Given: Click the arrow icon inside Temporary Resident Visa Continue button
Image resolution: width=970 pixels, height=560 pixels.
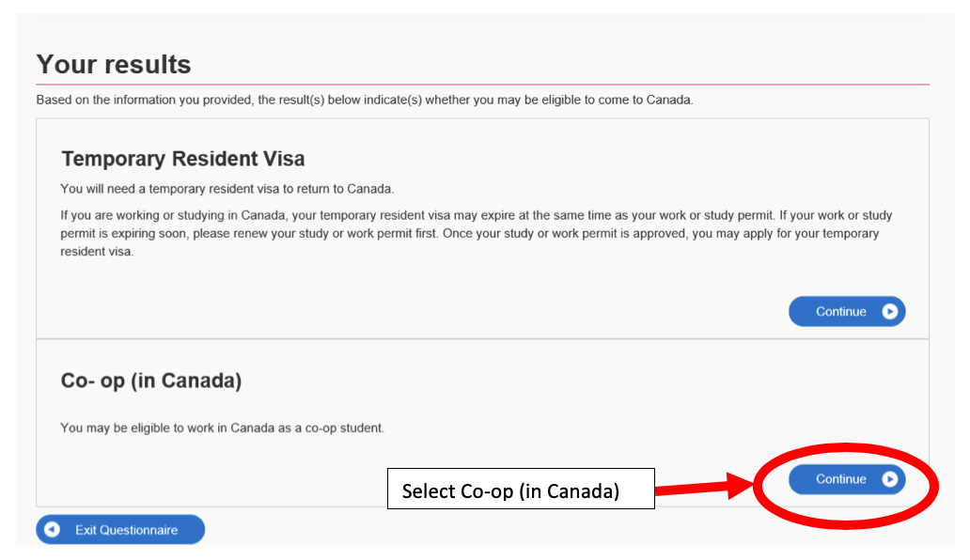Looking at the screenshot, I should click(889, 311).
